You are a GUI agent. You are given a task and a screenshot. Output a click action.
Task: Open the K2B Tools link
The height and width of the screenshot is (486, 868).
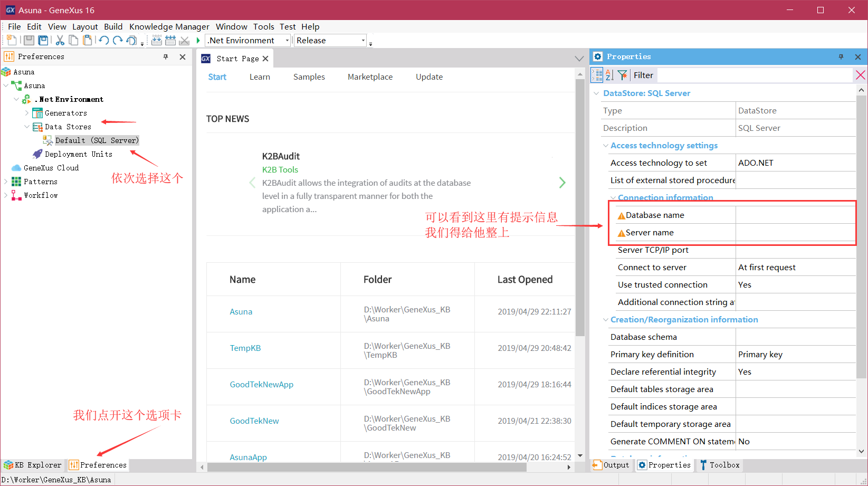tap(280, 169)
